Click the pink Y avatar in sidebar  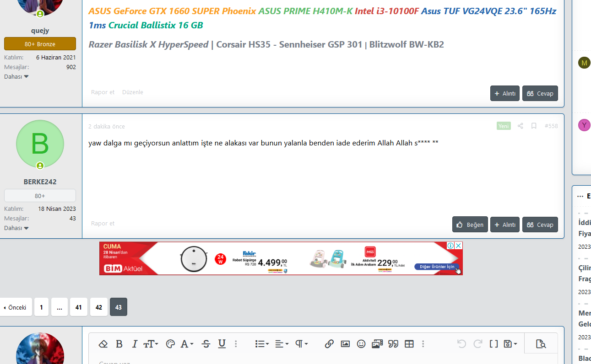click(x=584, y=125)
